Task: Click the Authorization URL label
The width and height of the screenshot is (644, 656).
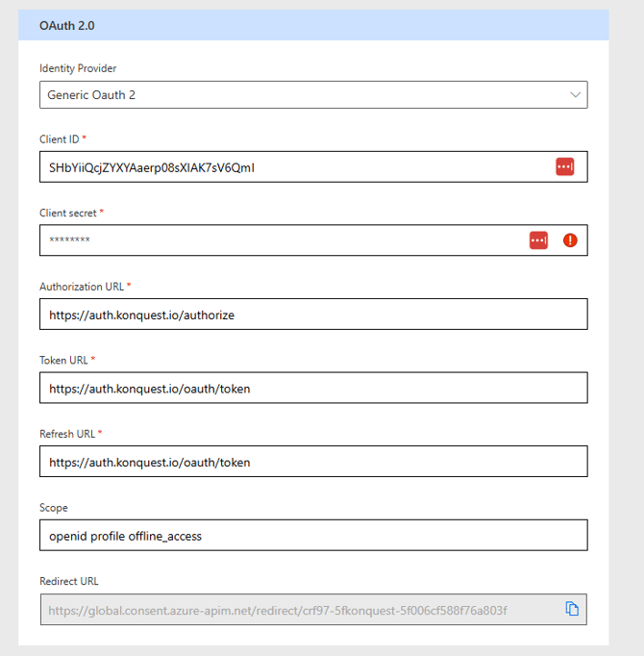Action: click(x=82, y=287)
